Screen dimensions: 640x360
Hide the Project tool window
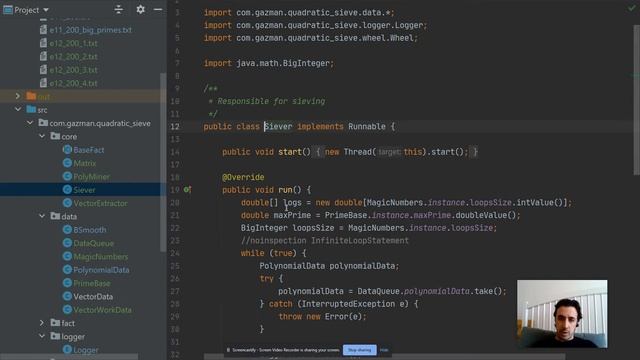click(x=158, y=9)
